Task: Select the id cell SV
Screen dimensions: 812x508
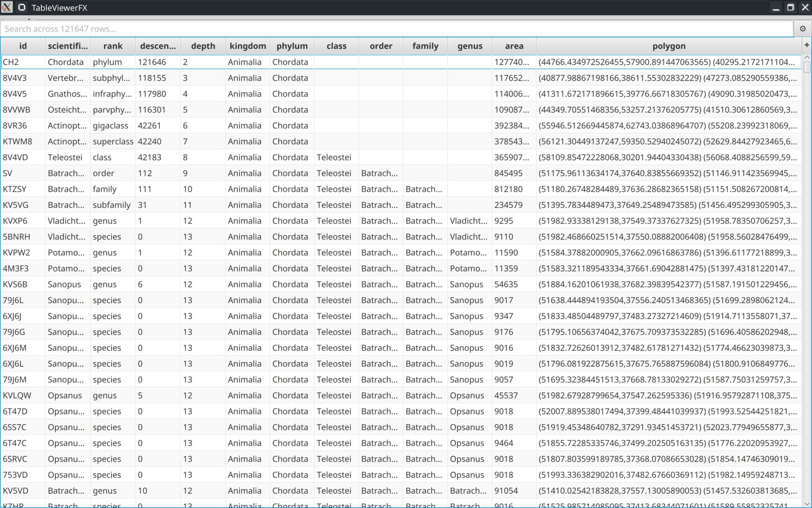Action: pos(23,173)
